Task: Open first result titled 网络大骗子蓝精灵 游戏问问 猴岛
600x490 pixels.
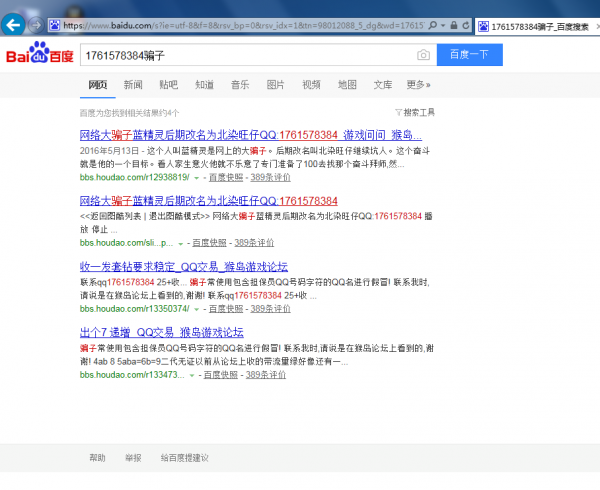Action: tap(251, 135)
